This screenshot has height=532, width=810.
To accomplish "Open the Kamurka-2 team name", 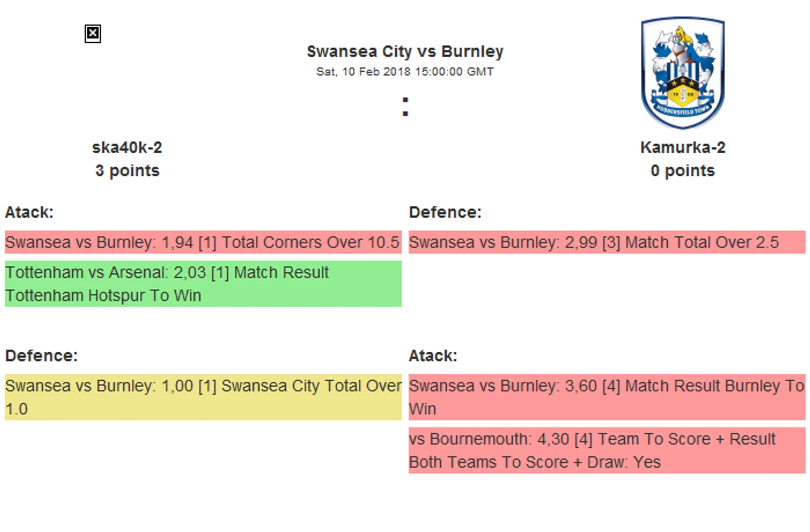I will point(682,148).
